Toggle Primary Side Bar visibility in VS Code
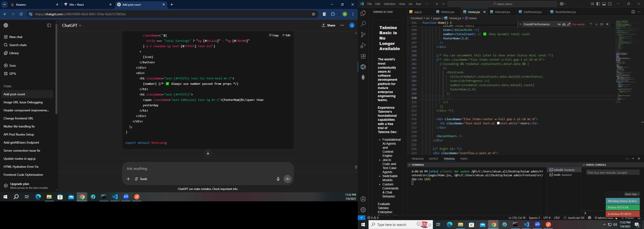 598,4
